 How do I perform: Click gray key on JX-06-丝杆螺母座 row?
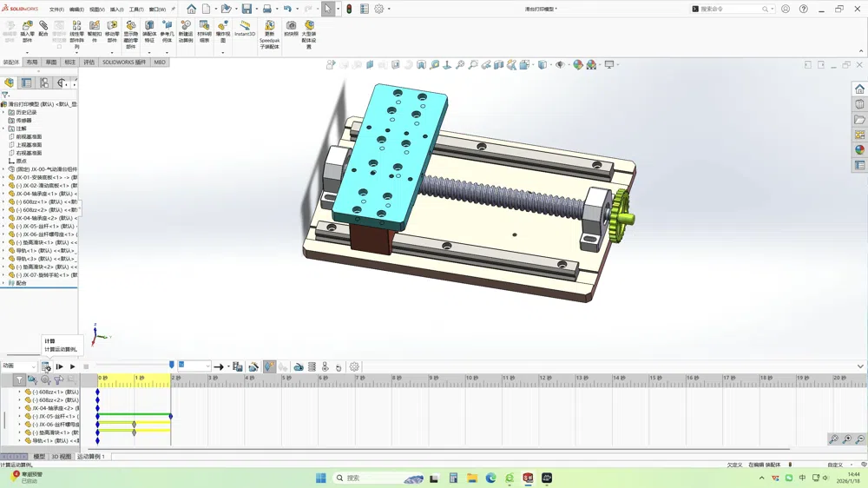coord(134,425)
